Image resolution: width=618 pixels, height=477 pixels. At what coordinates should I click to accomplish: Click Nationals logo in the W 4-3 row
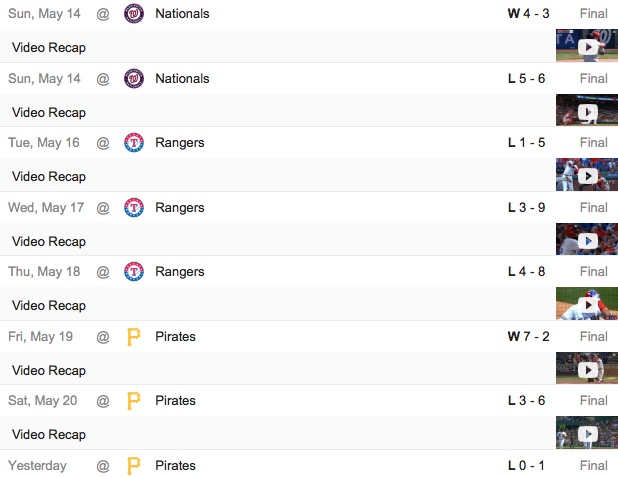pos(133,14)
